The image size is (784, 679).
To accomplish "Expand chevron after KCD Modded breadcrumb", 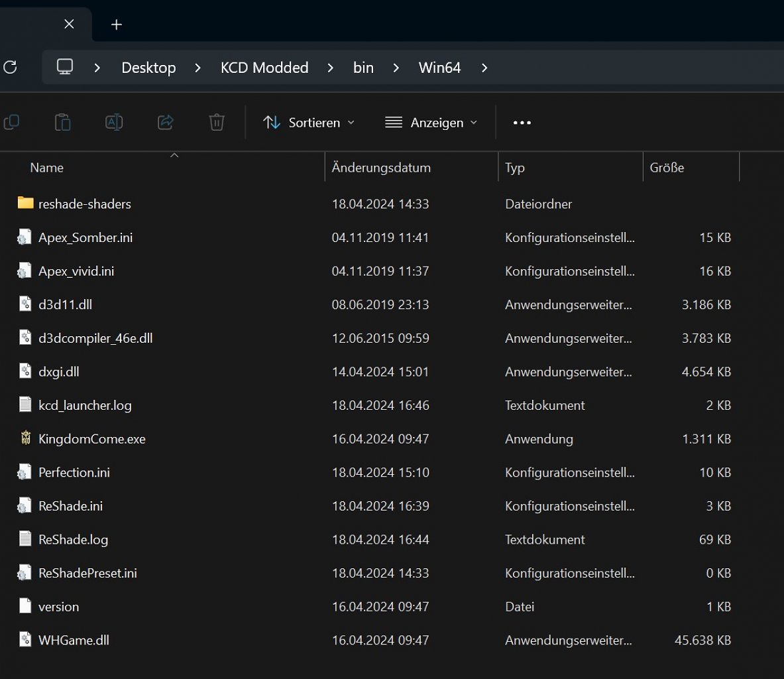I will click(x=331, y=68).
